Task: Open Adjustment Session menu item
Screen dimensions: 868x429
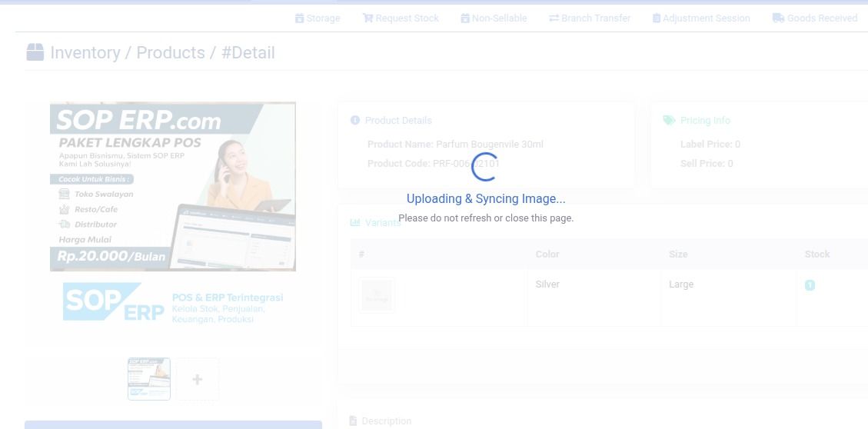Action: 701,18
